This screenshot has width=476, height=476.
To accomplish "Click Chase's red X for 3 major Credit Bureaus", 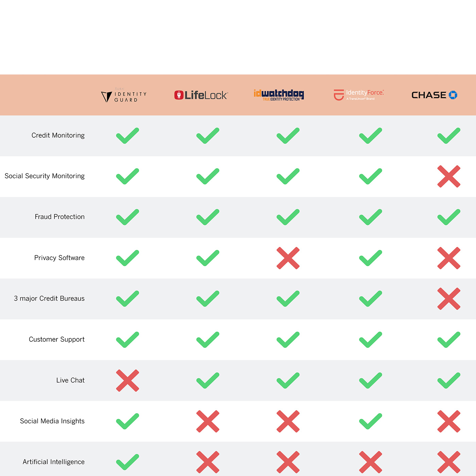I will click(x=449, y=299).
